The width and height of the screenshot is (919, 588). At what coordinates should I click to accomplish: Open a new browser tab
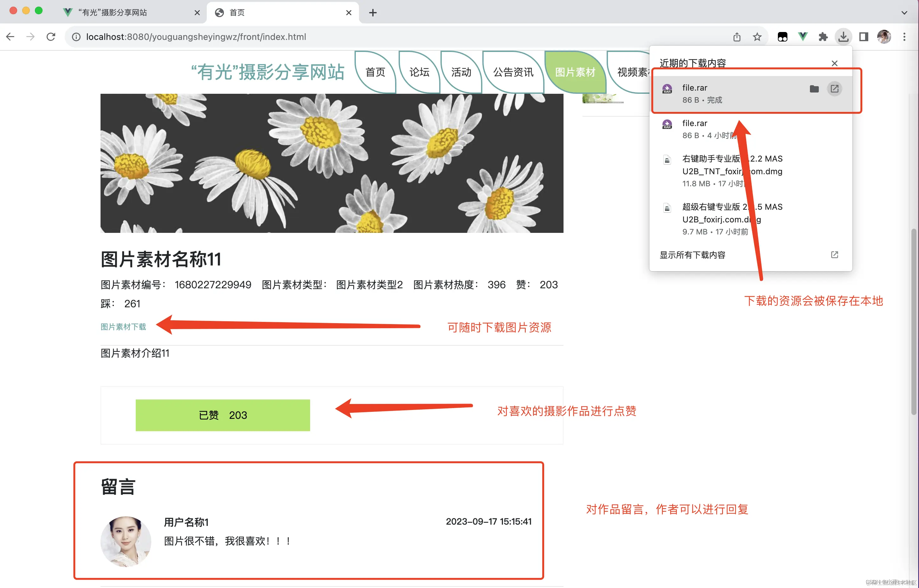[373, 12]
